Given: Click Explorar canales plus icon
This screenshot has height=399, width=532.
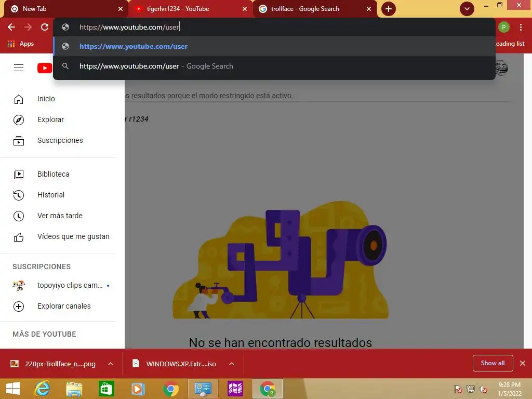Looking at the screenshot, I should click(19, 307).
